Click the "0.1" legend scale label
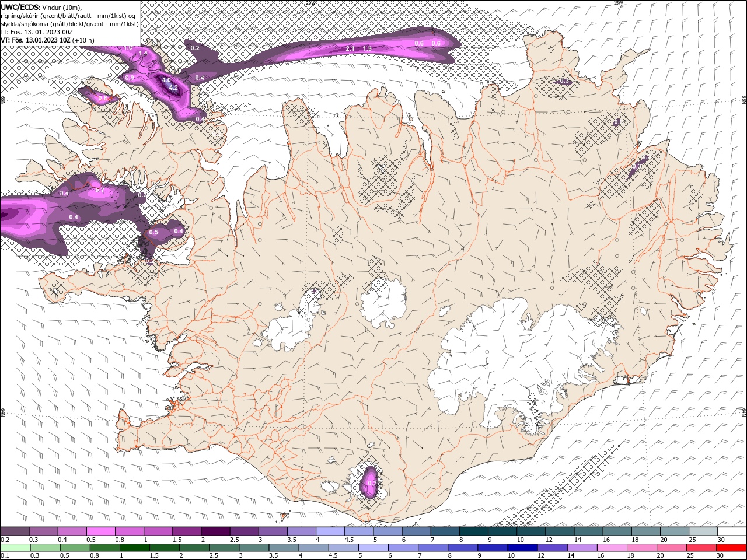This screenshot has height=560, width=747. pos(5,556)
